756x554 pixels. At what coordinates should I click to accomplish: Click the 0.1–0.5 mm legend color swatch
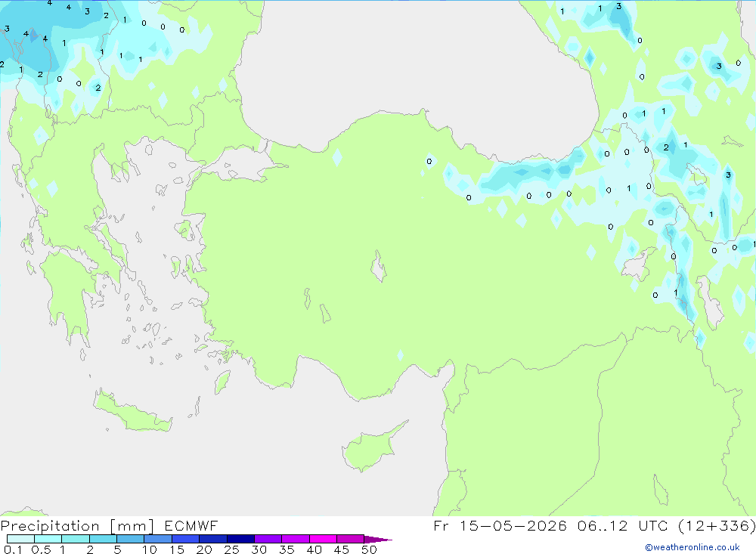[x=20, y=539]
